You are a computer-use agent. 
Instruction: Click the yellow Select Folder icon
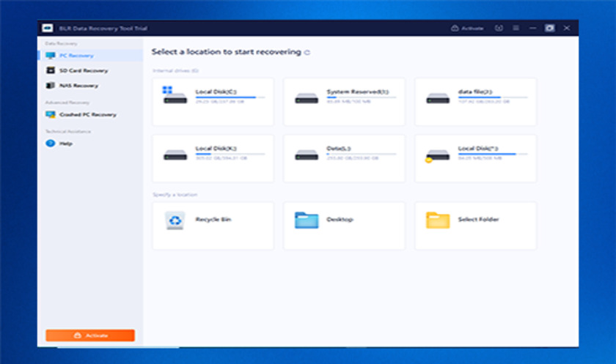point(438,220)
